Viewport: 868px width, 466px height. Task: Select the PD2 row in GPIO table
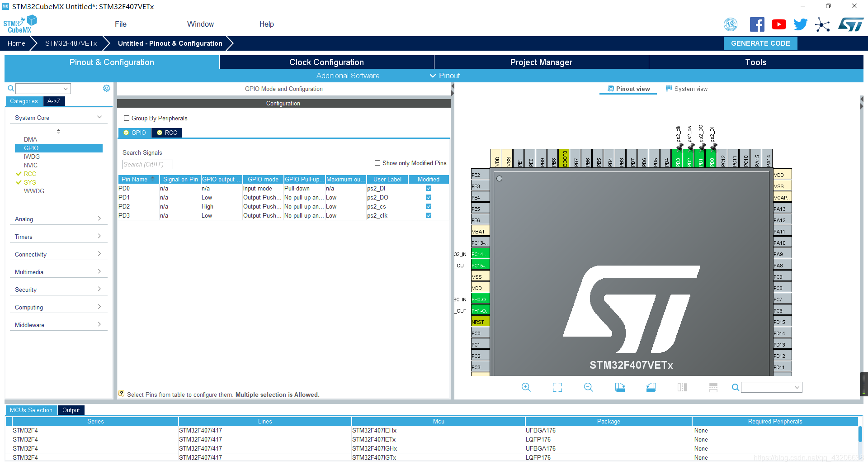click(x=283, y=206)
